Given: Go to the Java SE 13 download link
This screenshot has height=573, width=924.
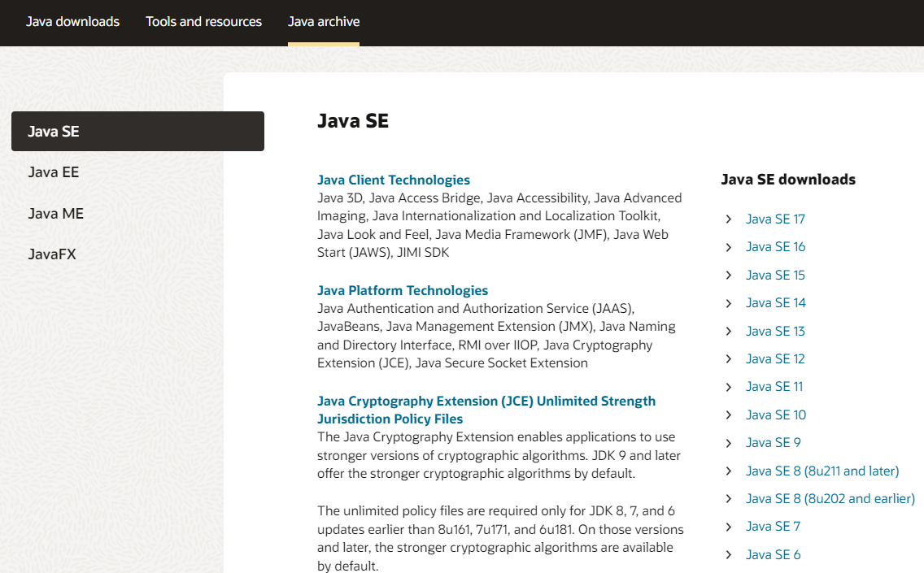Looking at the screenshot, I should [775, 331].
